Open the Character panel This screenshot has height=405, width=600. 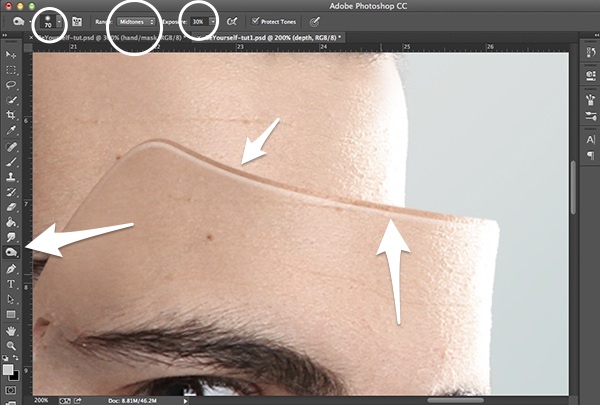590,140
